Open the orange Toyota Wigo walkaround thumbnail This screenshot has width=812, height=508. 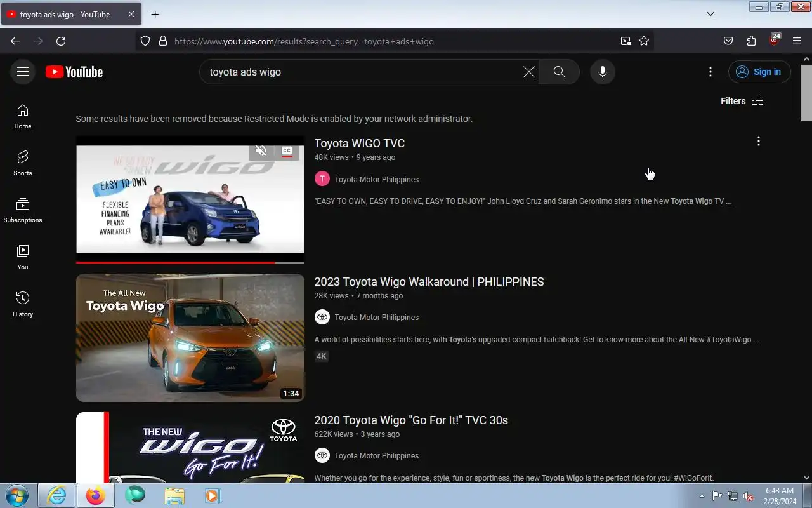pyautogui.click(x=190, y=338)
